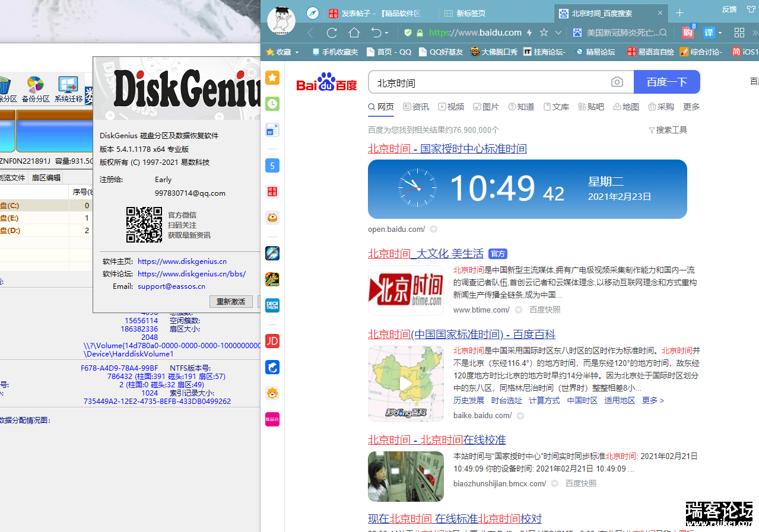Close the '北京时间_百度搜索' tab
Screen dimensions: 759x532
pyautogui.click(x=660, y=13)
